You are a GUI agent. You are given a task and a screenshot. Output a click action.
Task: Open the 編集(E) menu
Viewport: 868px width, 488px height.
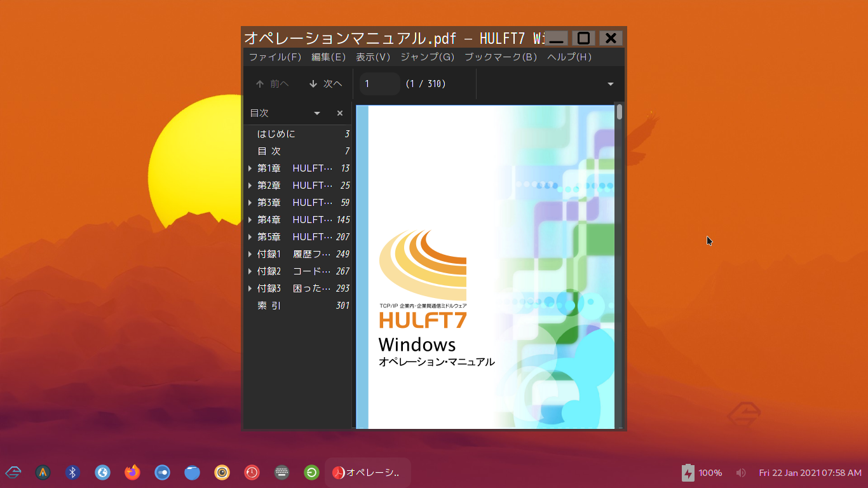point(329,57)
